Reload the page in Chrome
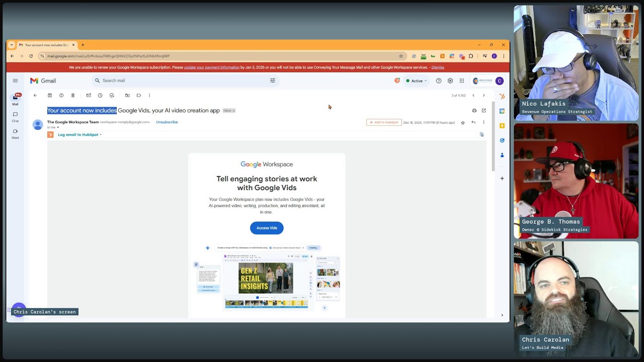The height and width of the screenshot is (362, 644). tap(31, 56)
